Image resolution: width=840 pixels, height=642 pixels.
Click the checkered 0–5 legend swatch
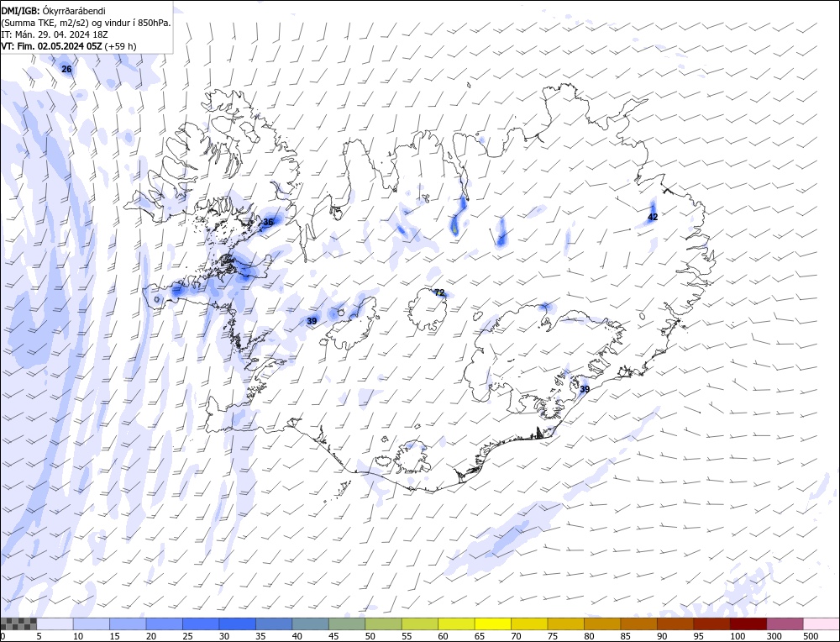click(x=18, y=624)
